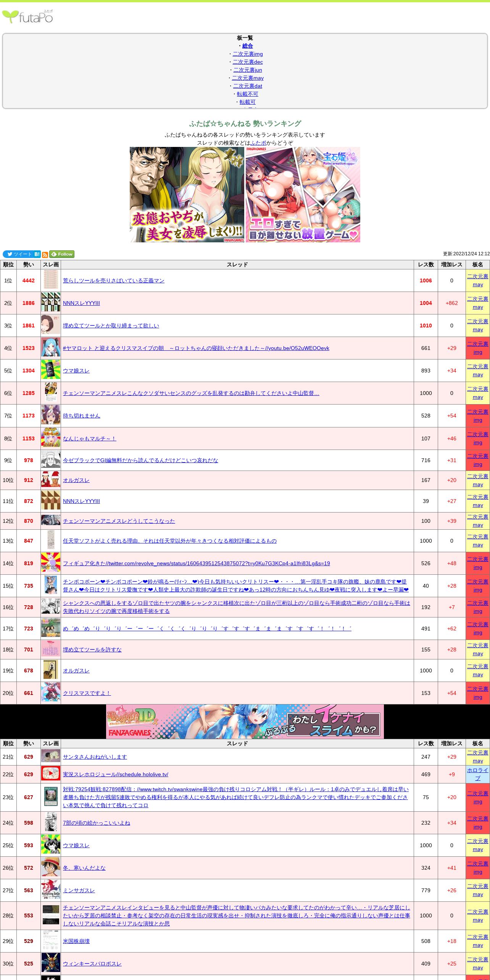490x980 pixels.
Task: Select 転載可 in the board list
Action: coord(248,102)
